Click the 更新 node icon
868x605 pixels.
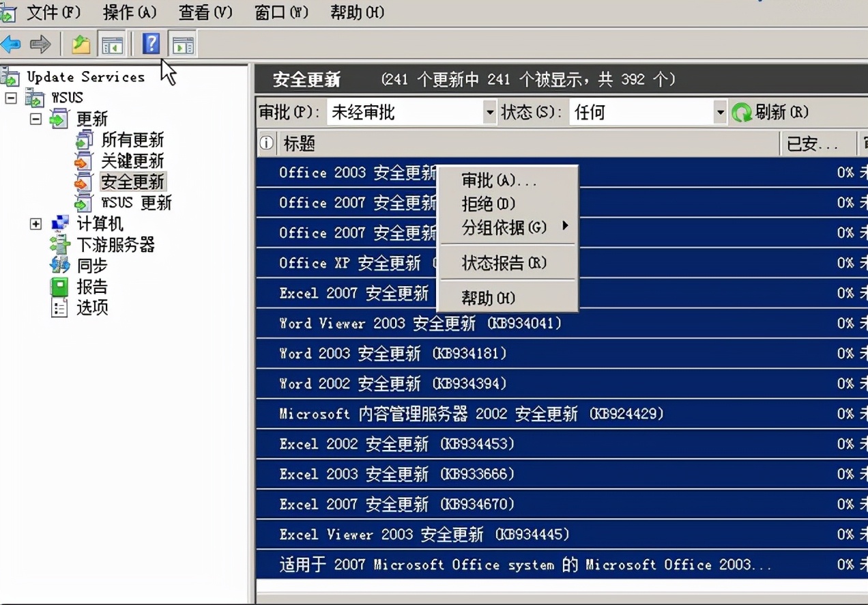tap(59, 119)
